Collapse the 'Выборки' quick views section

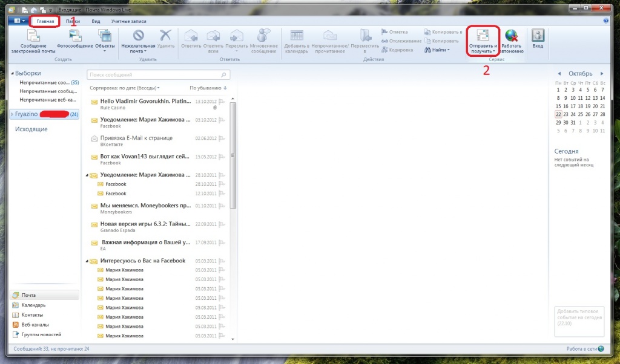[x=12, y=73]
